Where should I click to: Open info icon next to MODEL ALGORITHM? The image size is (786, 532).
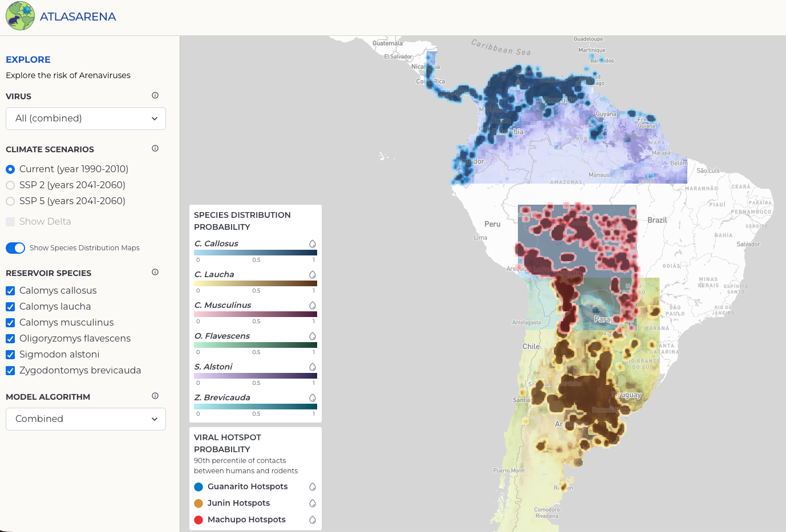pyautogui.click(x=155, y=396)
